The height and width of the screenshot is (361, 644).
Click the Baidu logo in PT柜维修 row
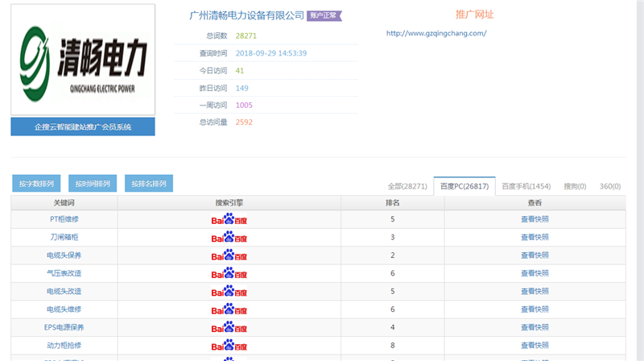[x=229, y=219]
